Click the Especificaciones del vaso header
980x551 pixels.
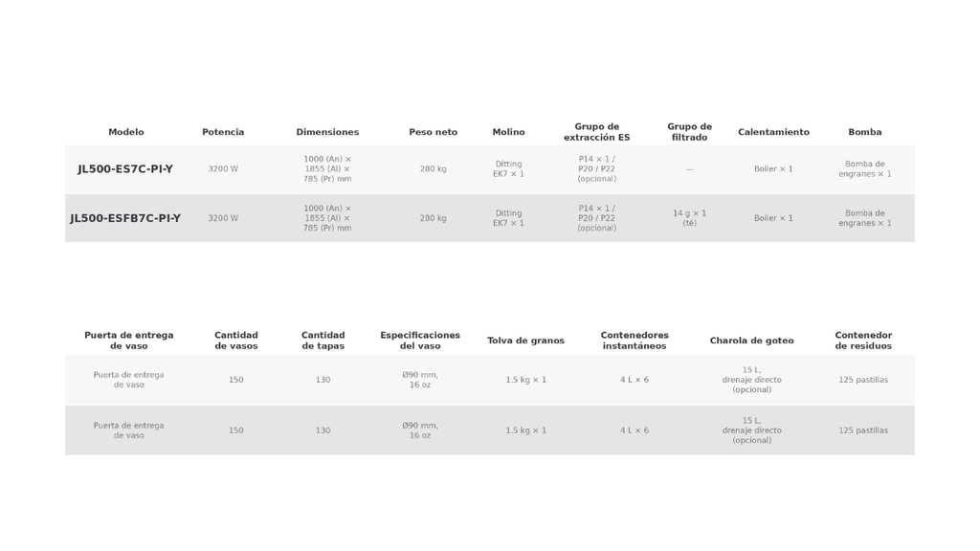coord(420,341)
